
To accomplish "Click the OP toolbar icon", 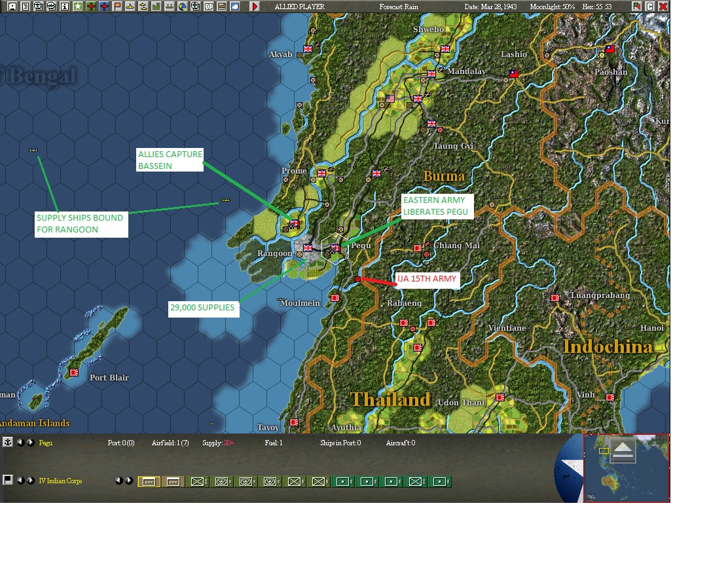I will [208, 7].
